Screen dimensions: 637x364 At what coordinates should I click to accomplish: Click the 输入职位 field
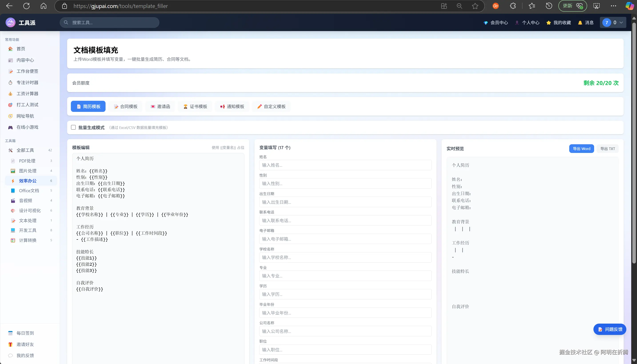345,350
